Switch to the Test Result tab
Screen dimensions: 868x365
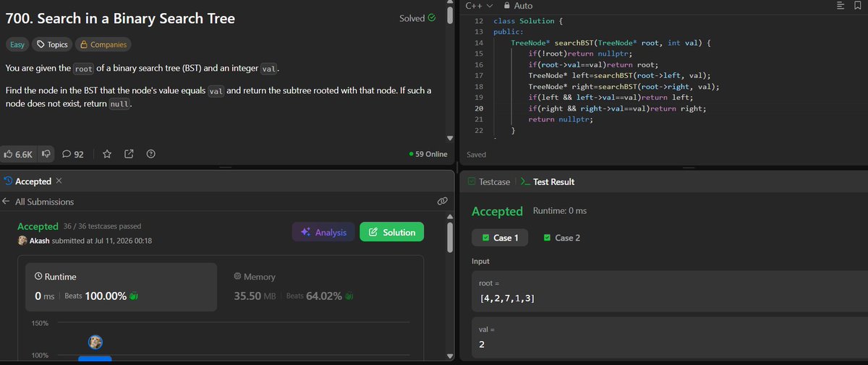[547, 182]
